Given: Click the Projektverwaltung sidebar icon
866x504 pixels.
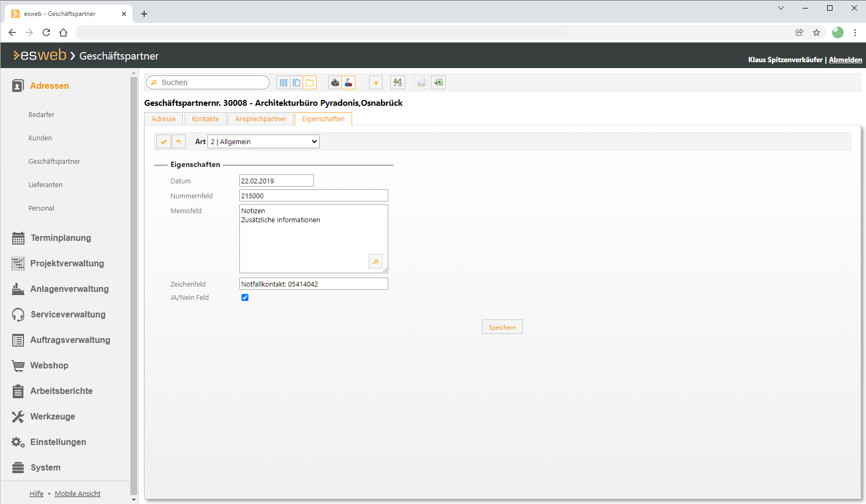Looking at the screenshot, I should tap(18, 263).
